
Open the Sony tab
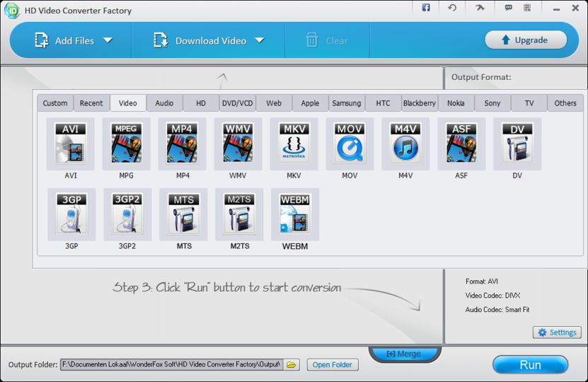click(492, 103)
